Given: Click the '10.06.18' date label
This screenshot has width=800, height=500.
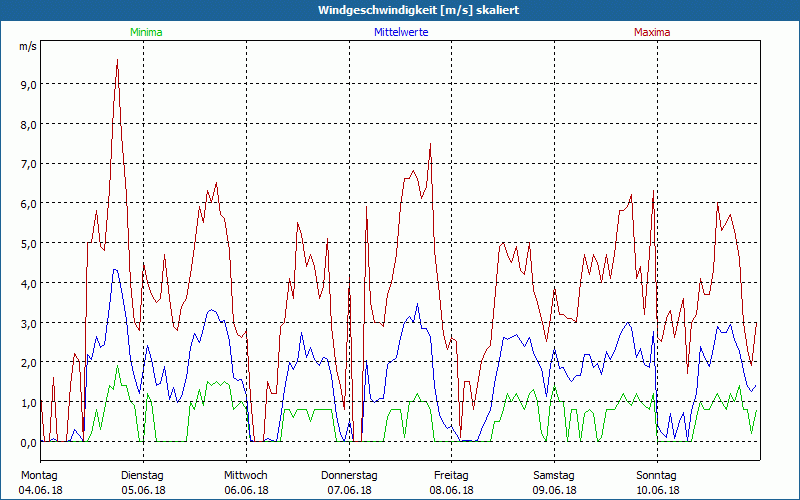Looking at the screenshot, I should [657, 490].
